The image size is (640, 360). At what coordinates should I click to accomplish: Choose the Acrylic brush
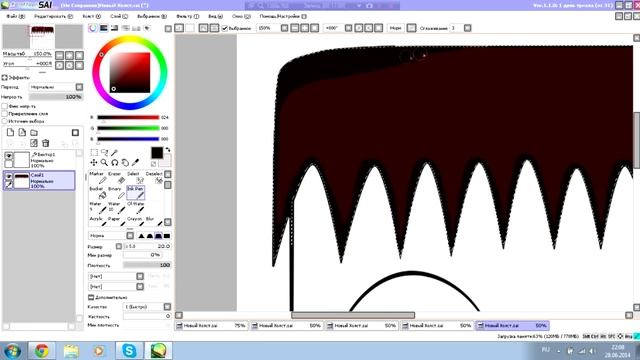click(x=98, y=222)
